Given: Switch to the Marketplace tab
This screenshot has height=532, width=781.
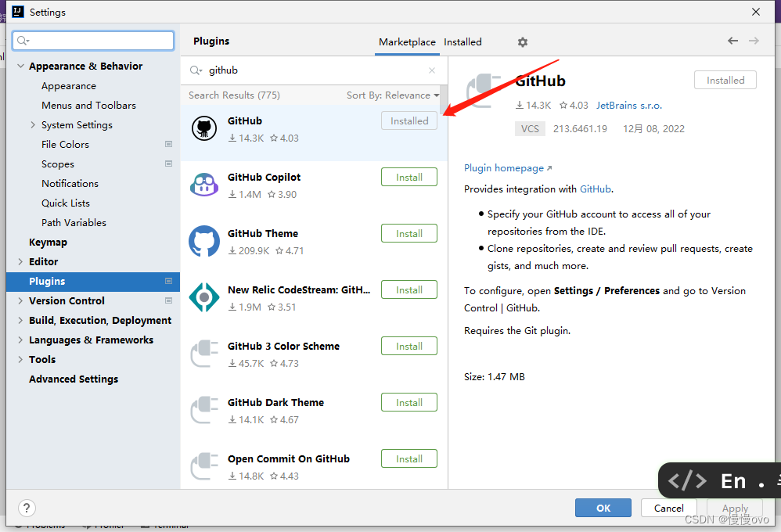Looking at the screenshot, I should point(407,41).
